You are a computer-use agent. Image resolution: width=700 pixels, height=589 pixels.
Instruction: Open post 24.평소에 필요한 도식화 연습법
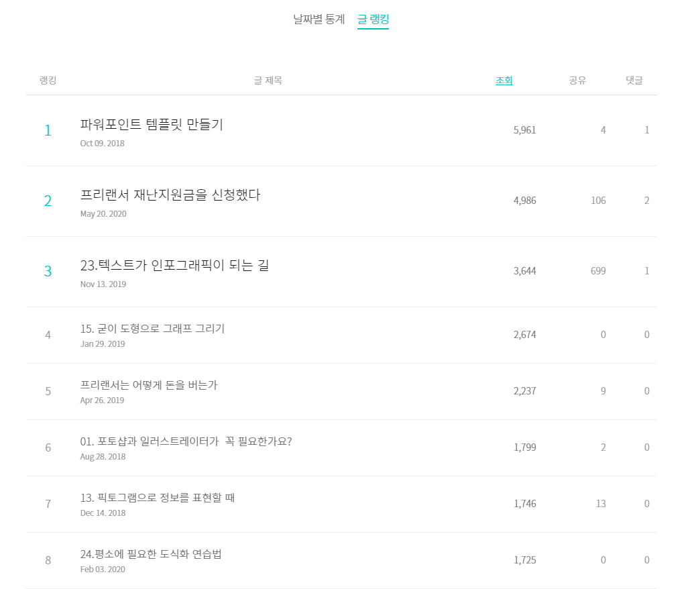[151, 553]
